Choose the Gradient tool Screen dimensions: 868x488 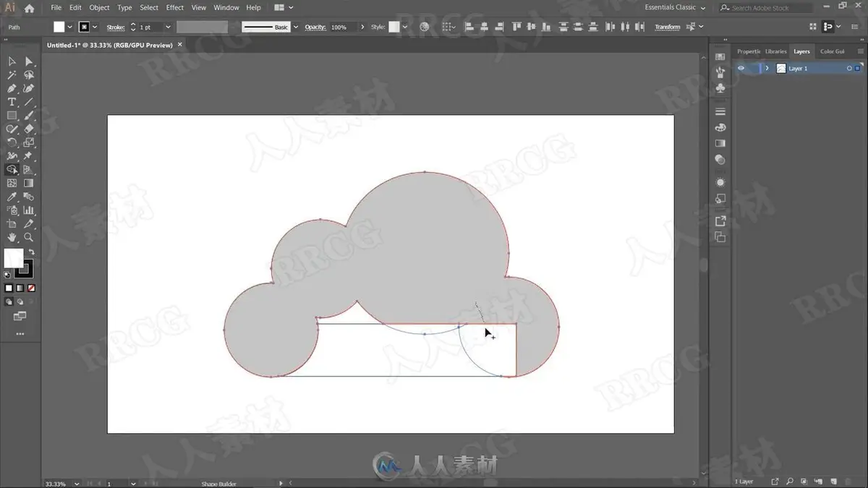pos(29,183)
